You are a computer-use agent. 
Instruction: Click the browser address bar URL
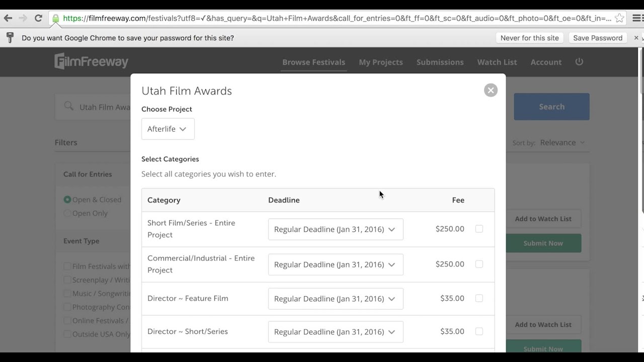click(x=337, y=18)
